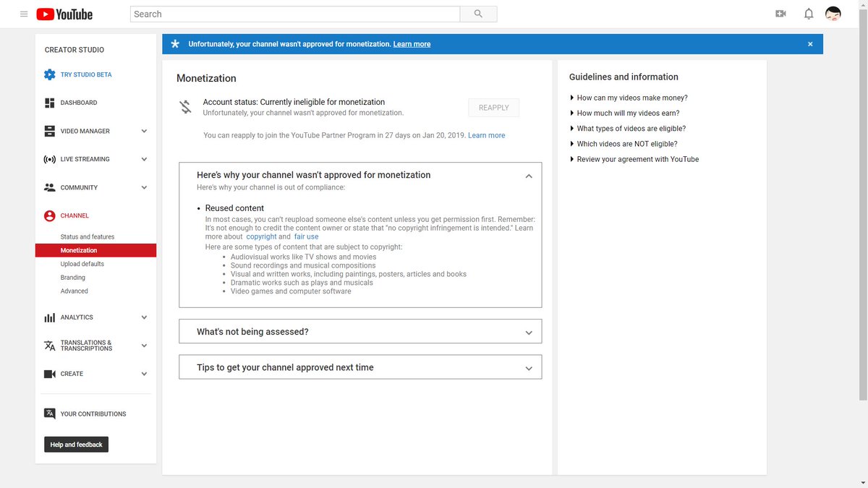Click the Try Studio Beta gear icon

tap(49, 74)
